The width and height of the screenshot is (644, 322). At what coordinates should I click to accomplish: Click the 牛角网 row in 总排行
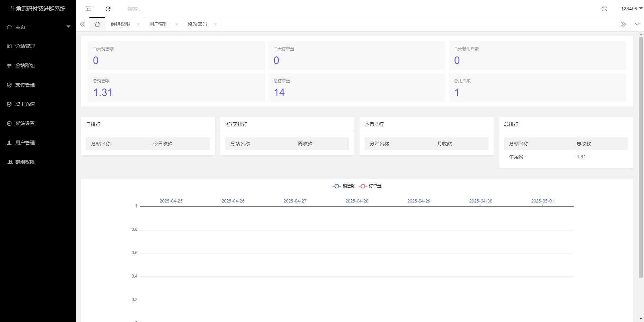[x=566, y=157]
